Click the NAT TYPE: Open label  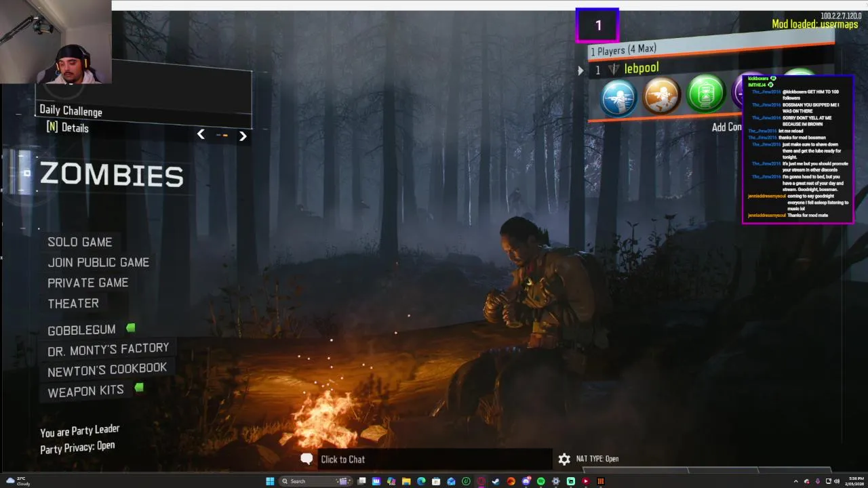point(597,459)
